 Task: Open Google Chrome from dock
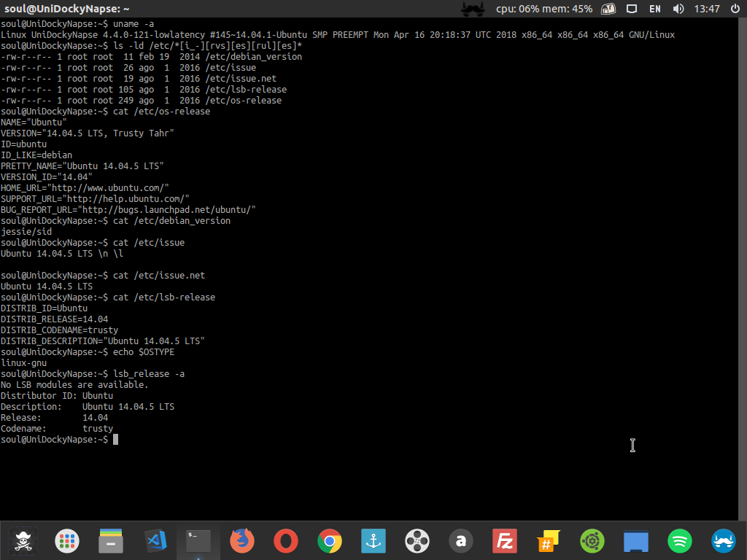pyautogui.click(x=330, y=542)
